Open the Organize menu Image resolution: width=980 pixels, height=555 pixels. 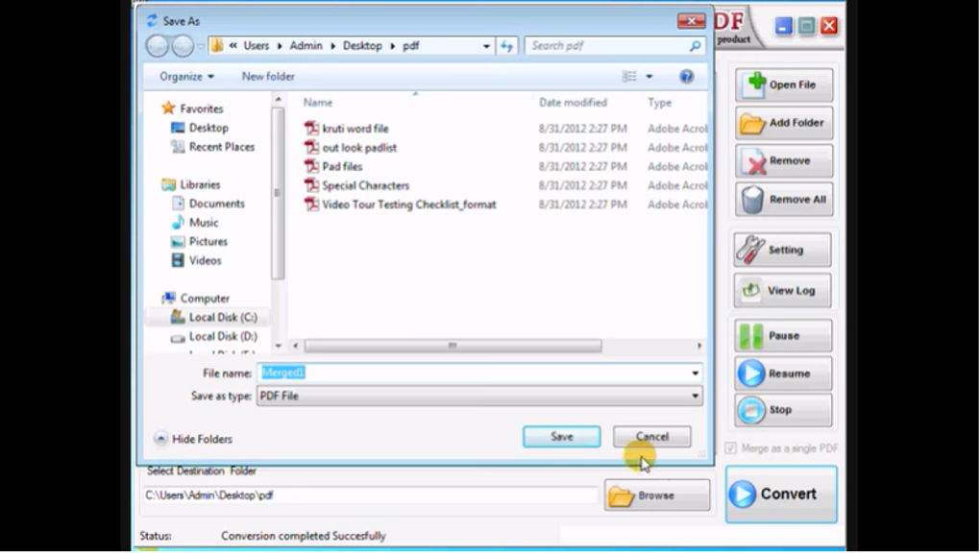point(183,76)
